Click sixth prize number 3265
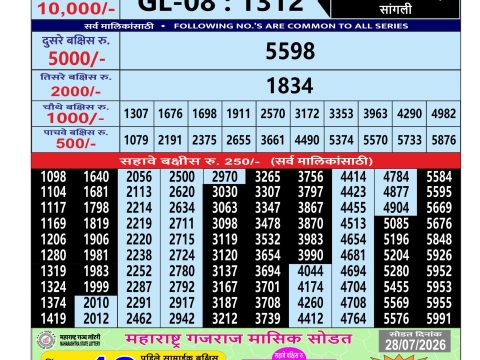480x360 pixels. point(268,177)
